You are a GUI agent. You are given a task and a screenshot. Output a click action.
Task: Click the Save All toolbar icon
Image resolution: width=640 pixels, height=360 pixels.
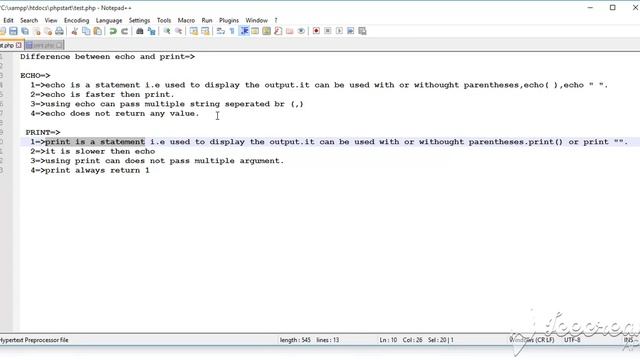(25, 31)
